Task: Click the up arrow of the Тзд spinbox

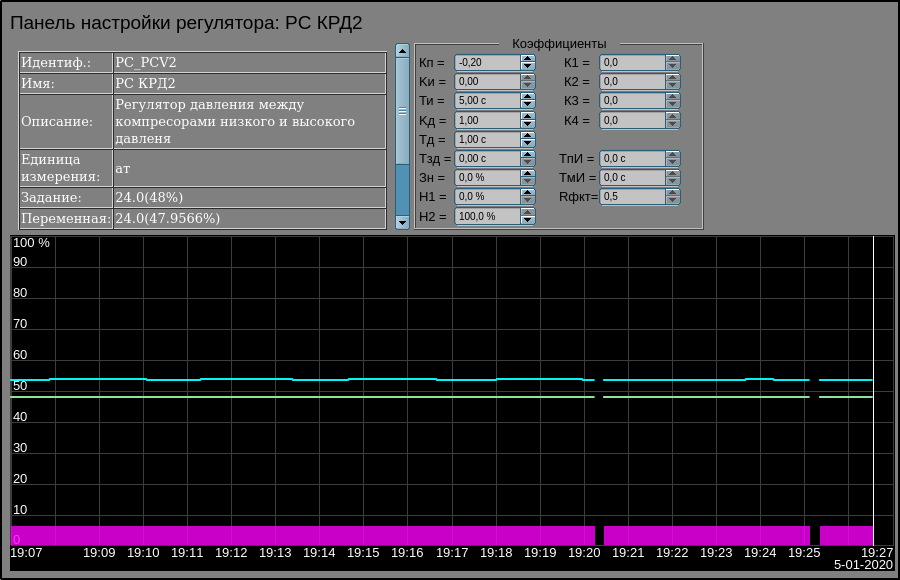Action: (527, 154)
